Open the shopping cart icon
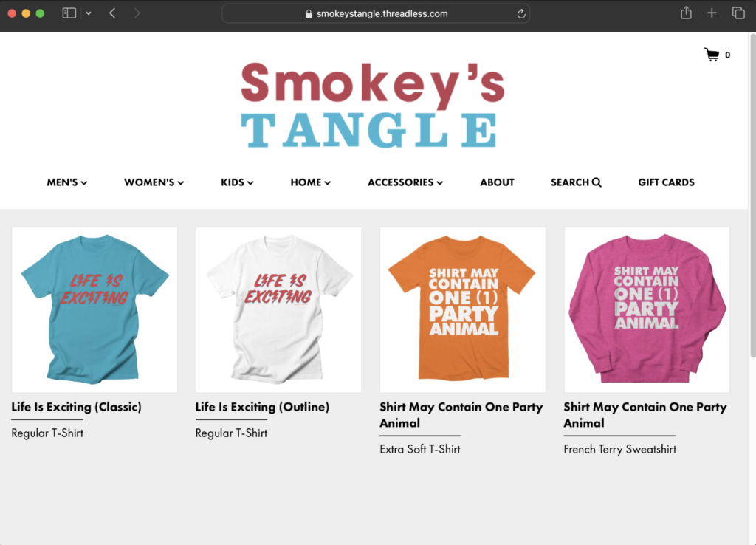 (712, 55)
